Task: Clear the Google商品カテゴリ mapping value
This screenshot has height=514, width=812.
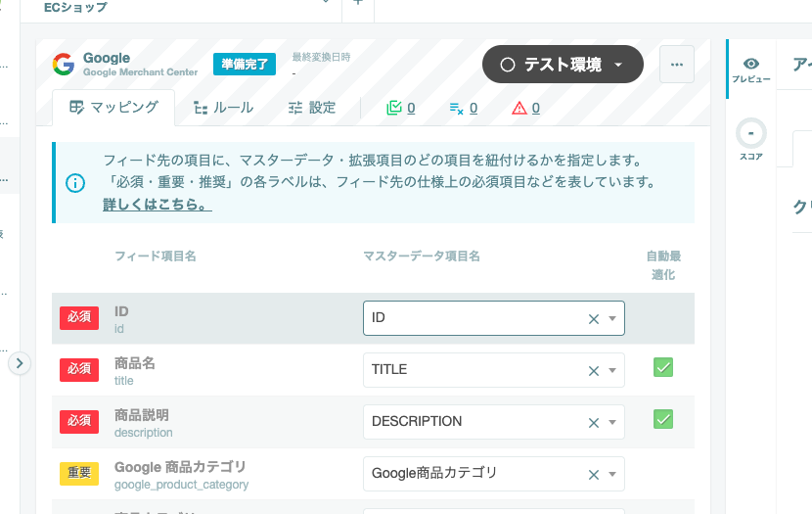Action: [594, 475]
